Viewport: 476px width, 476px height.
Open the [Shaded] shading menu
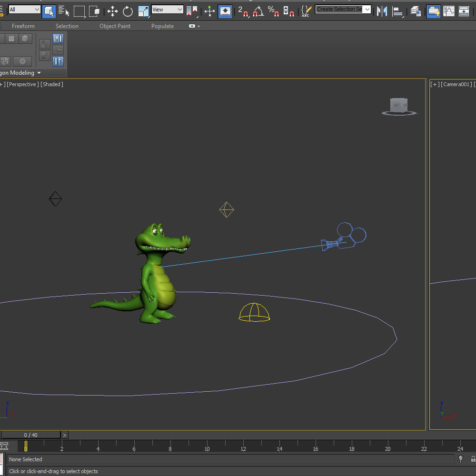click(x=52, y=84)
